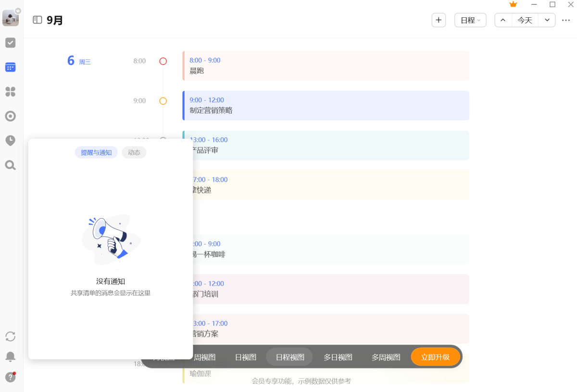The image size is (577, 392).
Task: Open the habit clock icon in sidebar
Action: (x=10, y=141)
